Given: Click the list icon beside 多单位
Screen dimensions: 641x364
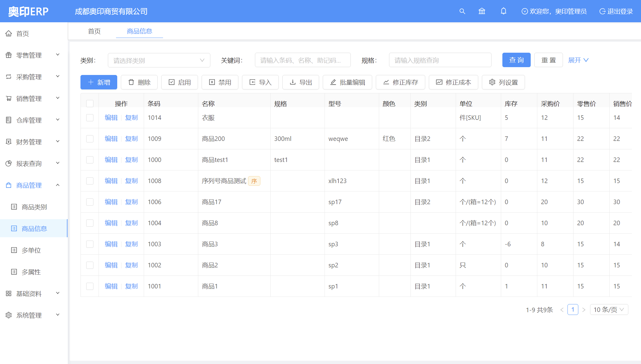Looking at the screenshot, I should (x=14, y=250).
